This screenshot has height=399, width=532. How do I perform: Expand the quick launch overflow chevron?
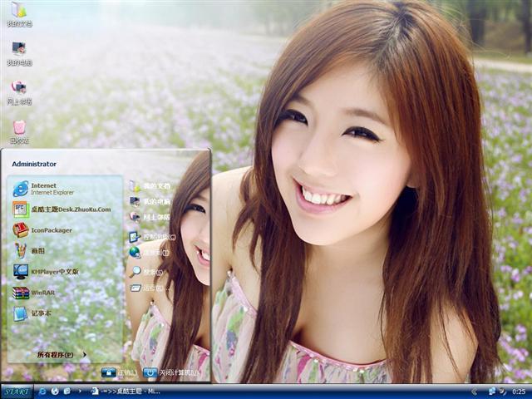(80, 392)
